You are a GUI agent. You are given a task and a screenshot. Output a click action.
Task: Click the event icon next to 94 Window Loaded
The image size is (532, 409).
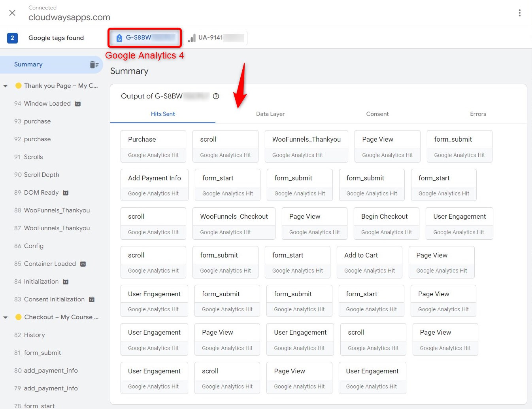click(78, 103)
